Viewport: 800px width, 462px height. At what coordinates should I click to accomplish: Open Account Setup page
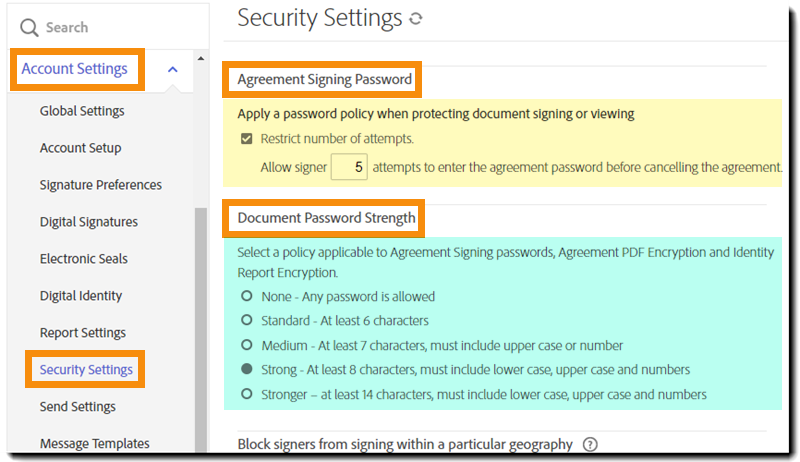pos(80,148)
